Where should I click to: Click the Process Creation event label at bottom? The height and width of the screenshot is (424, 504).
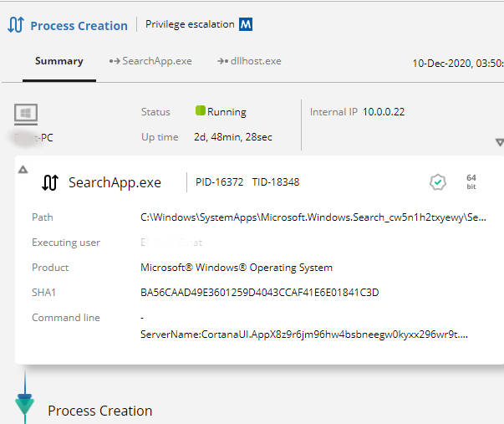[100, 411]
